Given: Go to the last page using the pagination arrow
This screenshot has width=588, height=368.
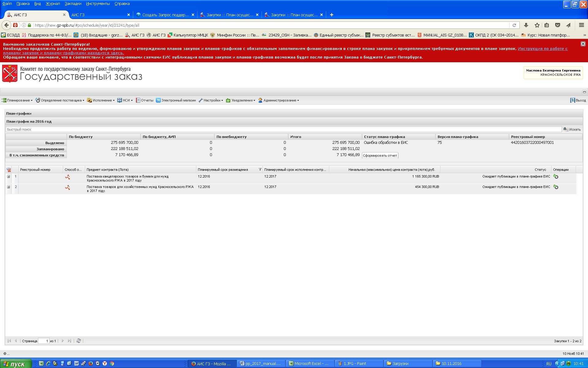Looking at the screenshot, I should point(70,341).
